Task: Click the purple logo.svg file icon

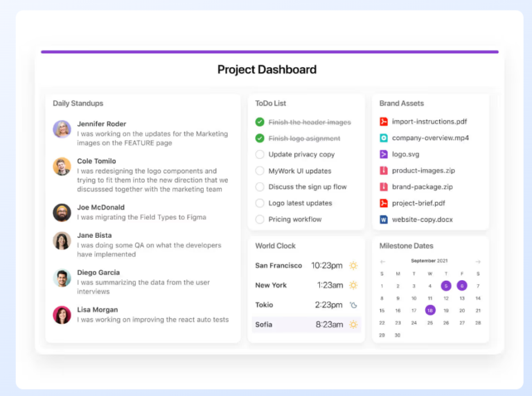Action: [383, 154]
